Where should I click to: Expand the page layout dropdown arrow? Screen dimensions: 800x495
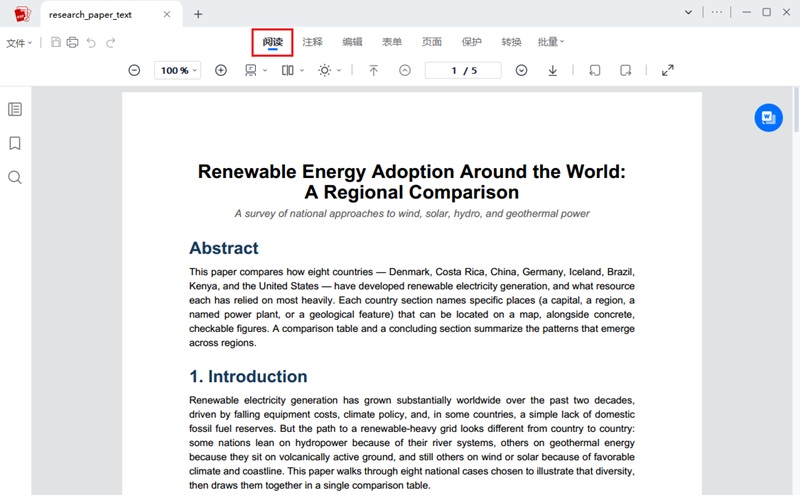coord(302,70)
